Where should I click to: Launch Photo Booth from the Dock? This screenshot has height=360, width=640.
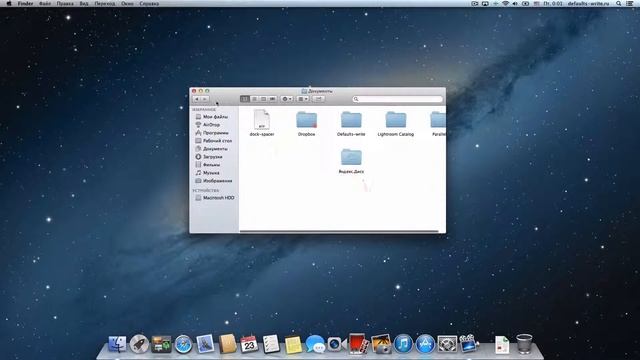click(x=359, y=343)
